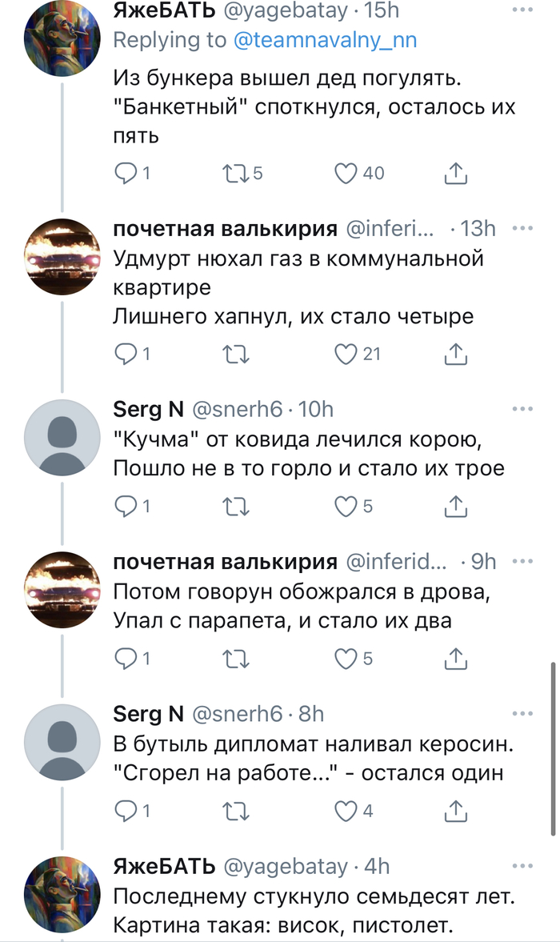
Task: Like the tweet with 40 likes
Action: pos(345,173)
